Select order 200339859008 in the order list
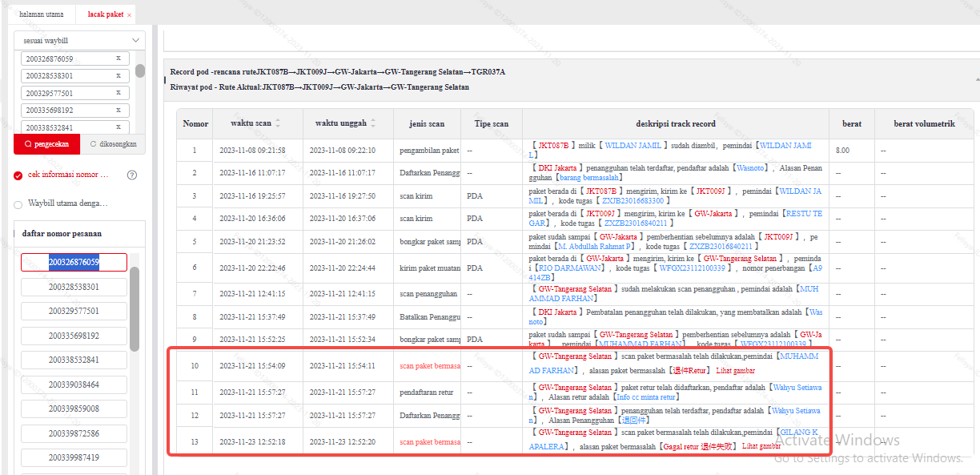The width and height of the screenshot is (980, 475). click(x=74, y=409)
